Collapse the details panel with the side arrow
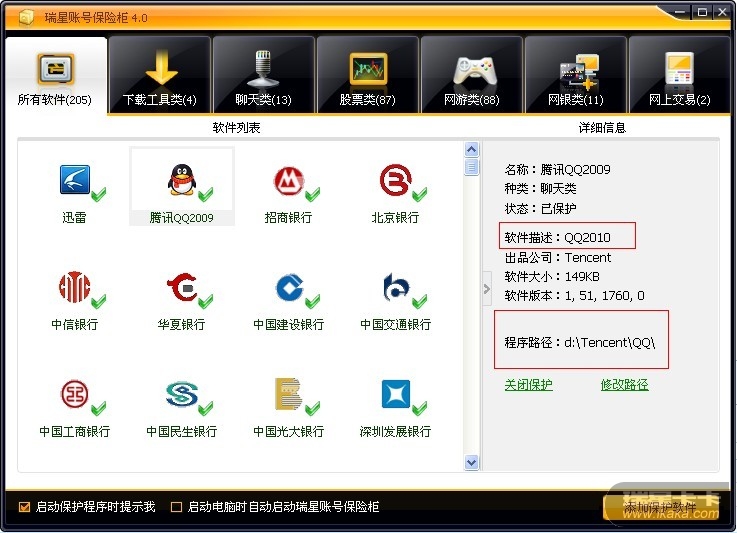 (487, 289)
